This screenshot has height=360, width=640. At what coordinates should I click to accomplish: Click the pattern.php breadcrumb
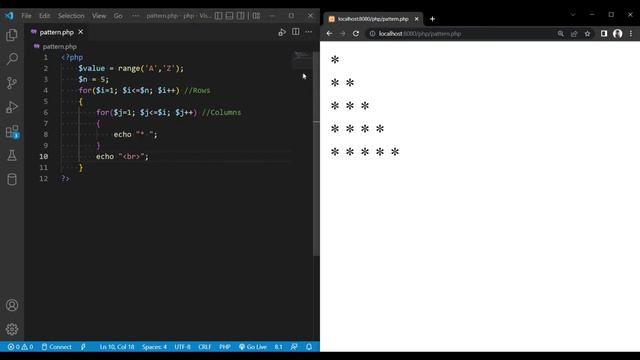[59, 47]
